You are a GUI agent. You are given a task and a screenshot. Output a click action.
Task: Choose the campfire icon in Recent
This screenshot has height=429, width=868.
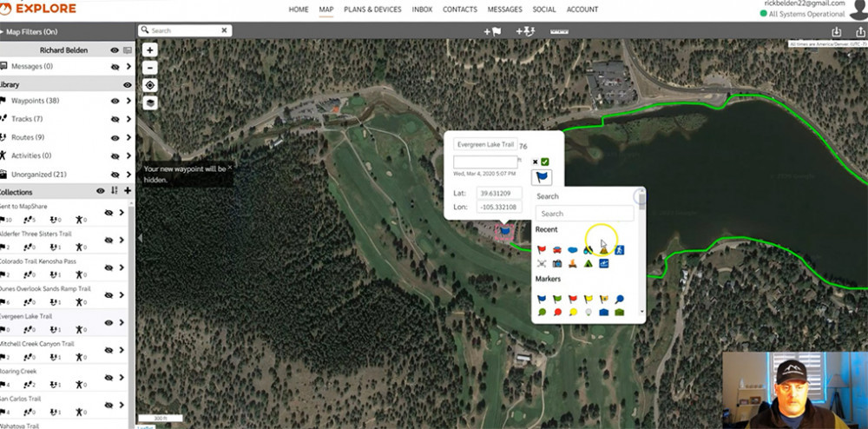[x=572, y=263]
